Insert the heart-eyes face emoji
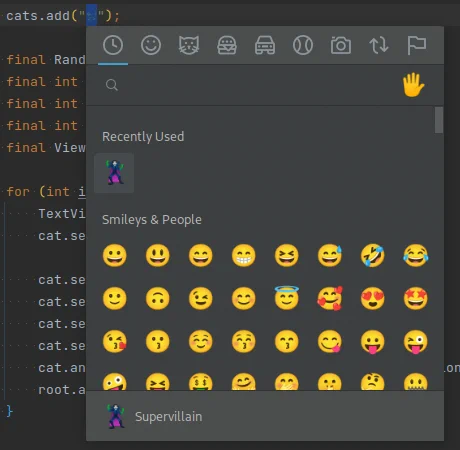The width and height of the screenshot is (460, 450). coord(373,298)
